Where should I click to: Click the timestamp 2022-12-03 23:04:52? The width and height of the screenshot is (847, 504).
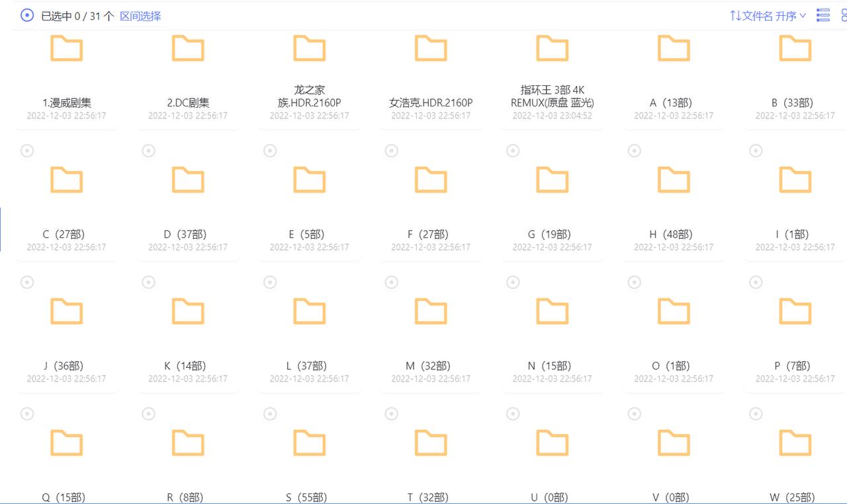pyautogui.click(x=553, y=115)
